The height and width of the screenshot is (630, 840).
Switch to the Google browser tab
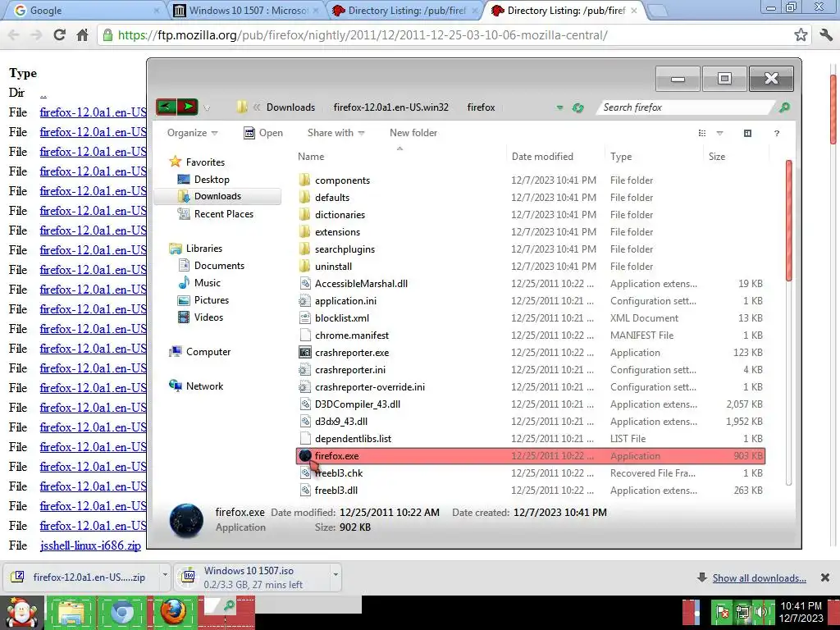tap(83, 10)
